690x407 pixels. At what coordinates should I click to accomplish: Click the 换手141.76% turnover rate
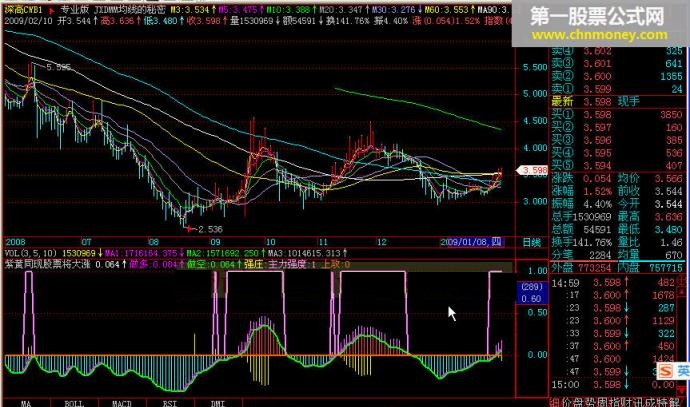[581, 242]
